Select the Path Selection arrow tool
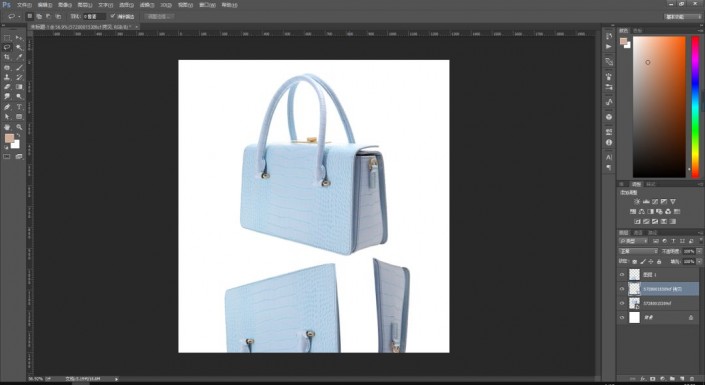Viewport: 705px width, 385px height. click(7, 117)
